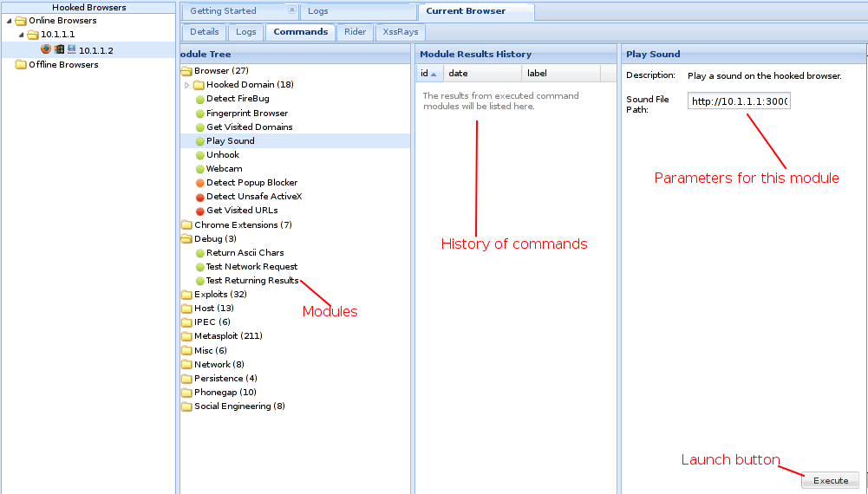Click the Offline Browsers folder icon
Viewport: 868px width, 494px height.
point(22,65)
